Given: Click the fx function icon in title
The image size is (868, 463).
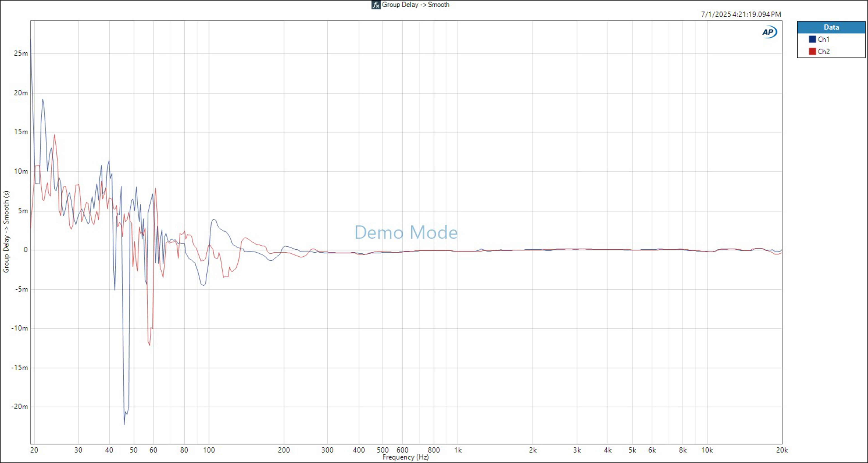Looking at the screenshot, I should click(376, 5).
